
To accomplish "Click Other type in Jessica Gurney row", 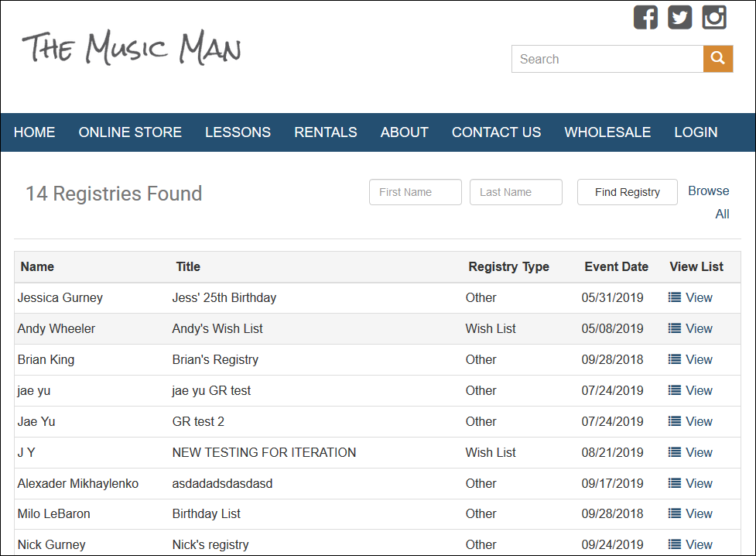I will point(481,297).
